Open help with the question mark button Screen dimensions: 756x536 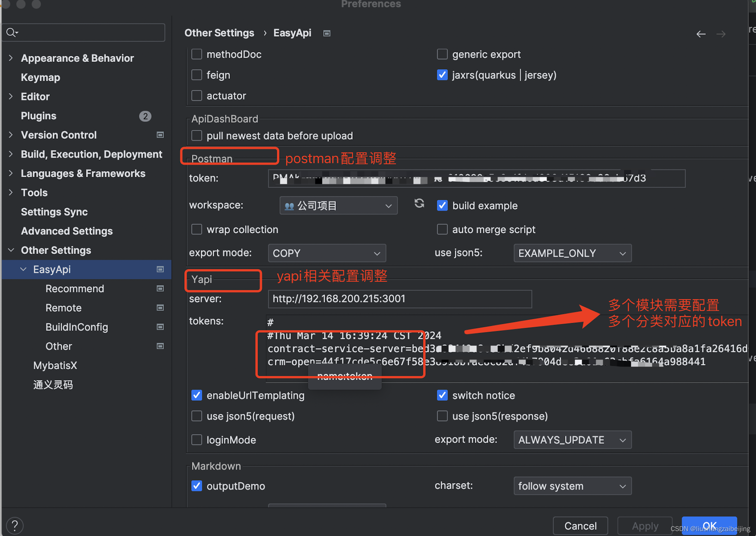(15, 525)
